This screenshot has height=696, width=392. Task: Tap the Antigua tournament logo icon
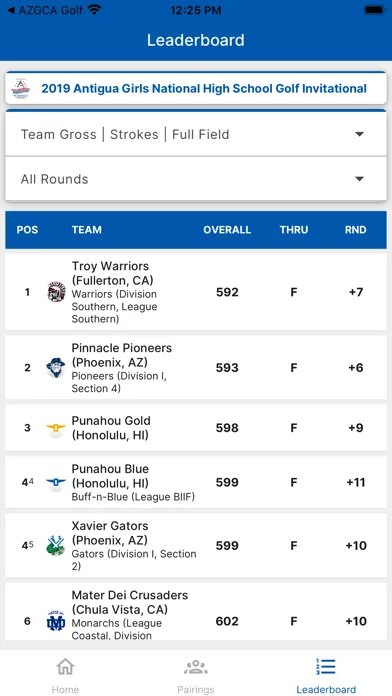(21, 89)
